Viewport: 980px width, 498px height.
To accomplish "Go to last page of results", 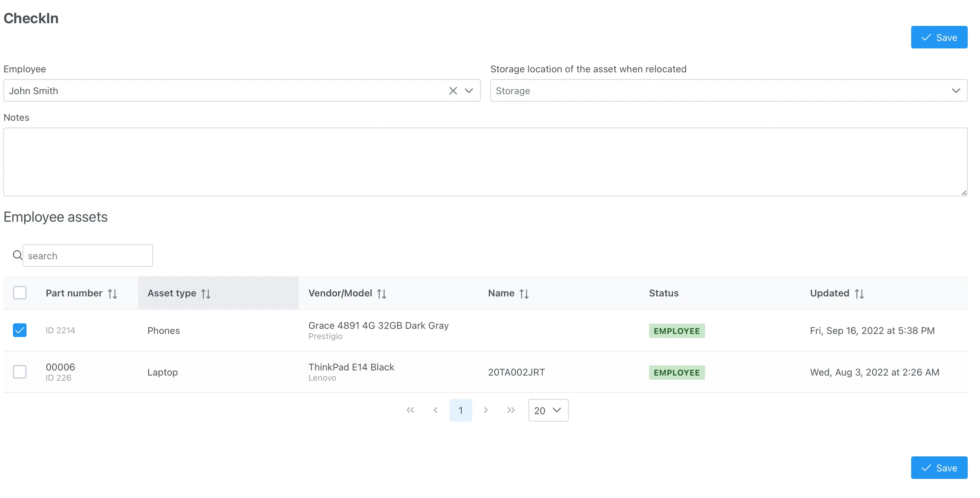I will [x=510, y=410].
